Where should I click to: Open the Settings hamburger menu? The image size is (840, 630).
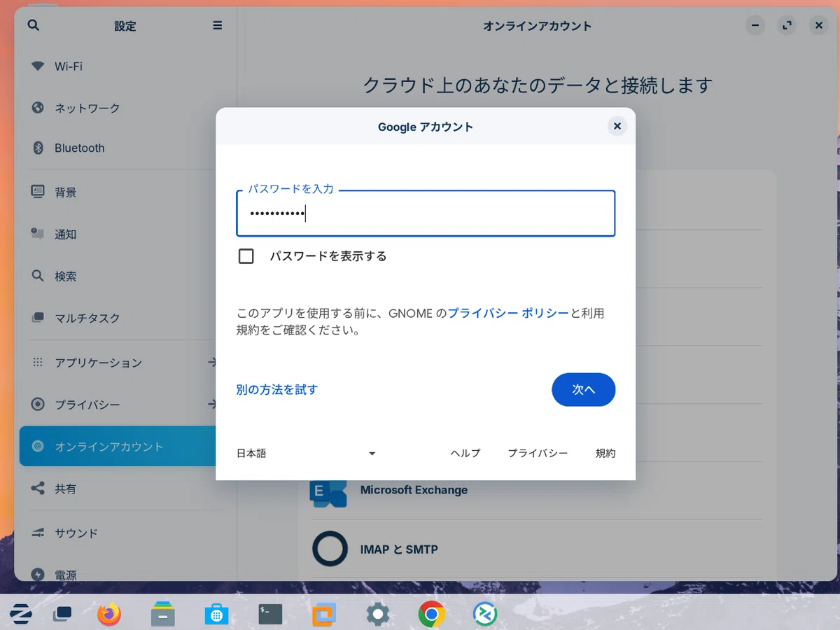click(218, 25)
